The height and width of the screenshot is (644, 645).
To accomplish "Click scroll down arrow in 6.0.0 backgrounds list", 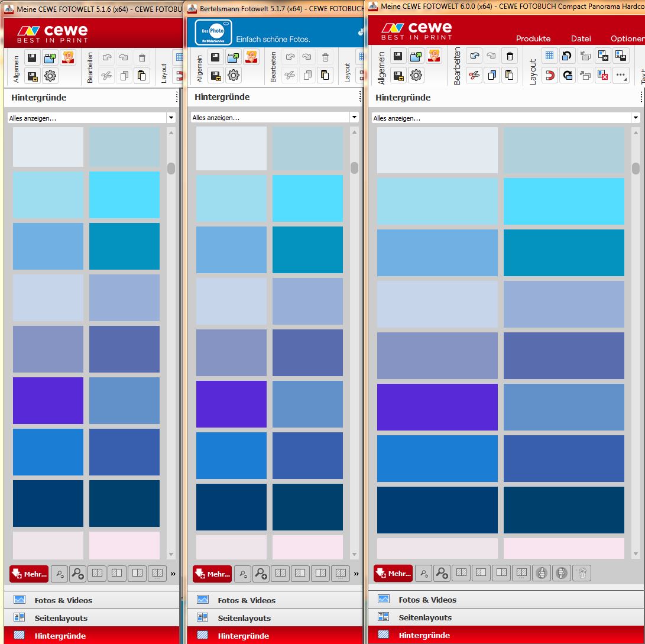I will (636, 554).
